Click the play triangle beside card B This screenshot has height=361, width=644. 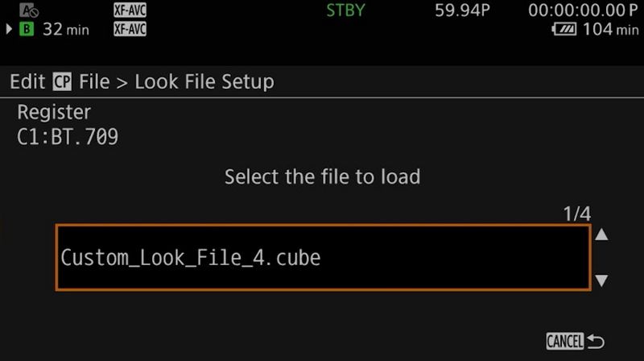[x=9, y=29]
